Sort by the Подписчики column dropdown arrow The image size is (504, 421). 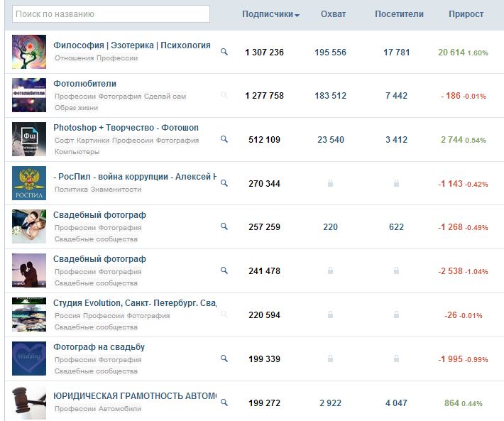pyautogui.click(x=297, y=15)
